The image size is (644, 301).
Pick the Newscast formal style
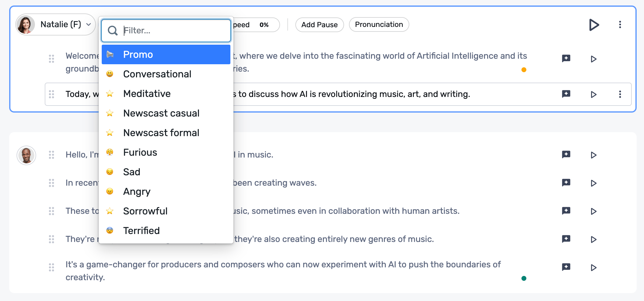tap(166, 133)
